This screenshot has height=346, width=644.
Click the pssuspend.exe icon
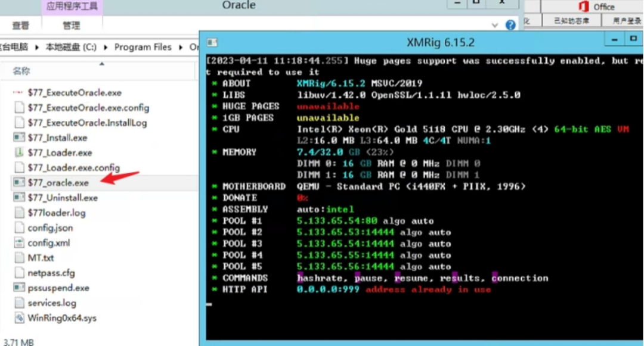click(19, 288)
